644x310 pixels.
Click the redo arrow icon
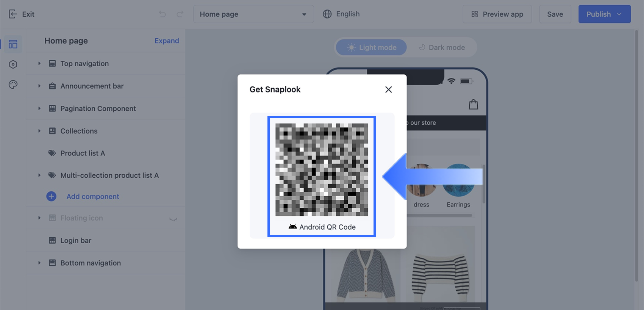(180, 14)
